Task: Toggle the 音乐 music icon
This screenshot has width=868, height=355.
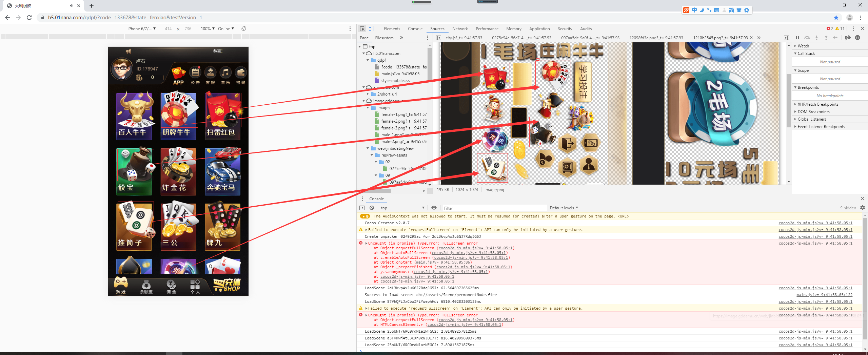Action: coord(225,76)
